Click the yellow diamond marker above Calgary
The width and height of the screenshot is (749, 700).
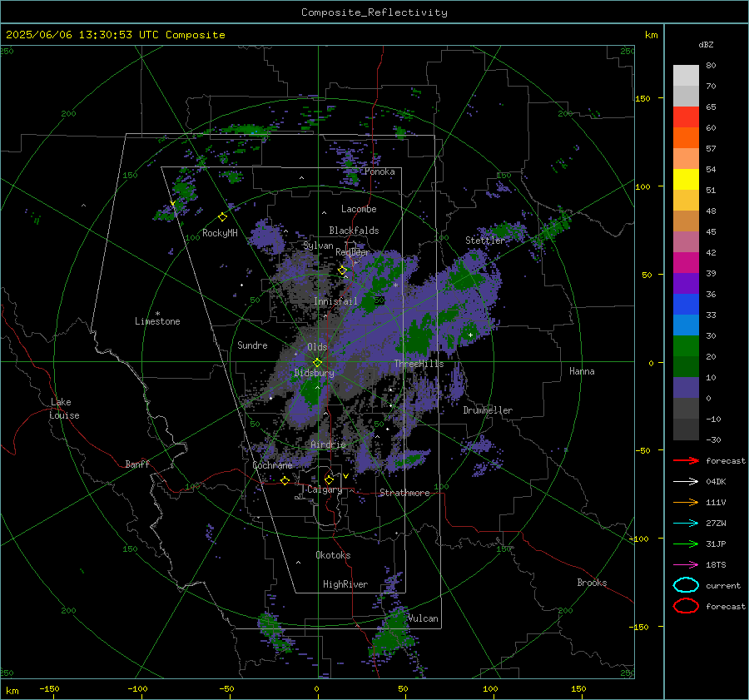point(329,479)
